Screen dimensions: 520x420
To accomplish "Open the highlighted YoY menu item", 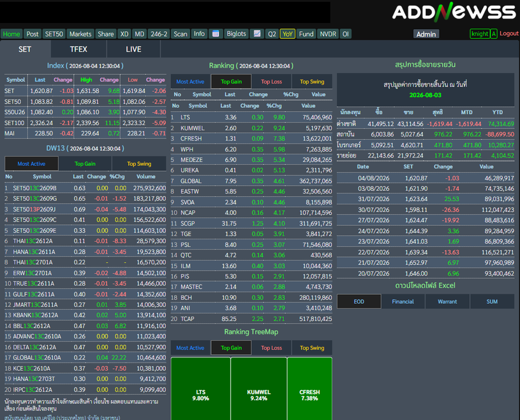I will 288,34.
